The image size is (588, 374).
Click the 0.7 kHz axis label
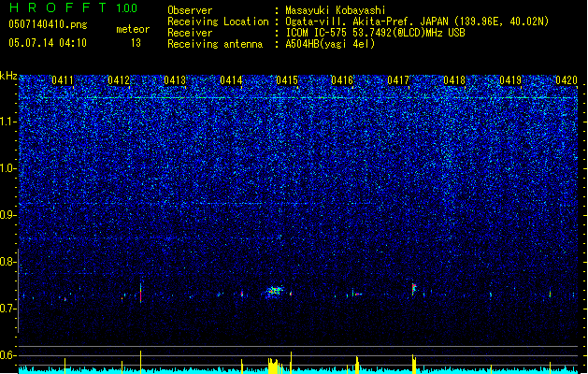pos(7,309)
